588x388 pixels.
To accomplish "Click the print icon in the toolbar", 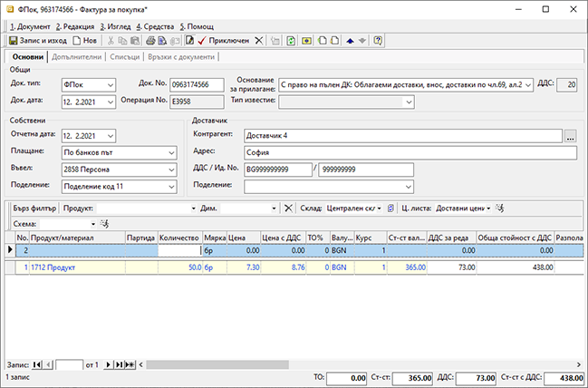I will point(149,41).
